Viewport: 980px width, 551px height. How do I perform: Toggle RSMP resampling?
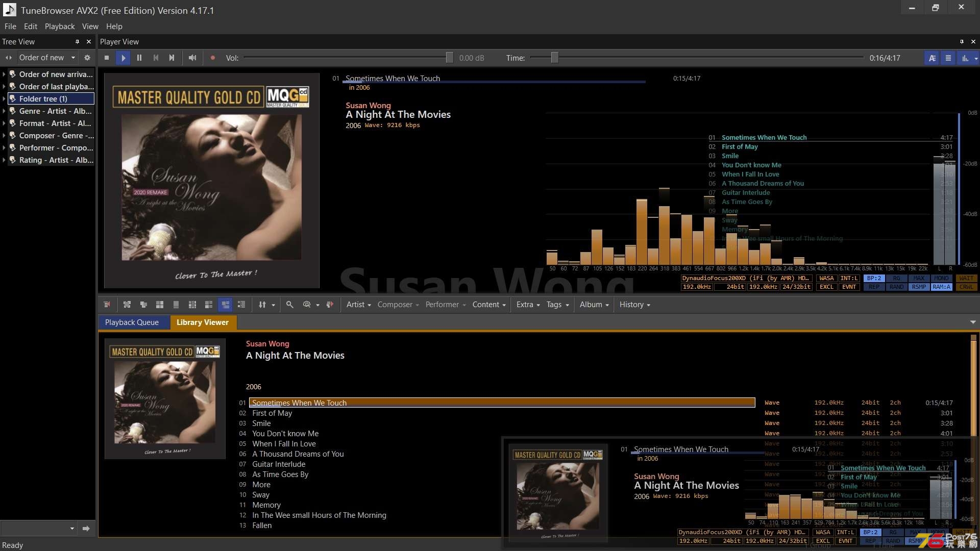click(919, 287)
